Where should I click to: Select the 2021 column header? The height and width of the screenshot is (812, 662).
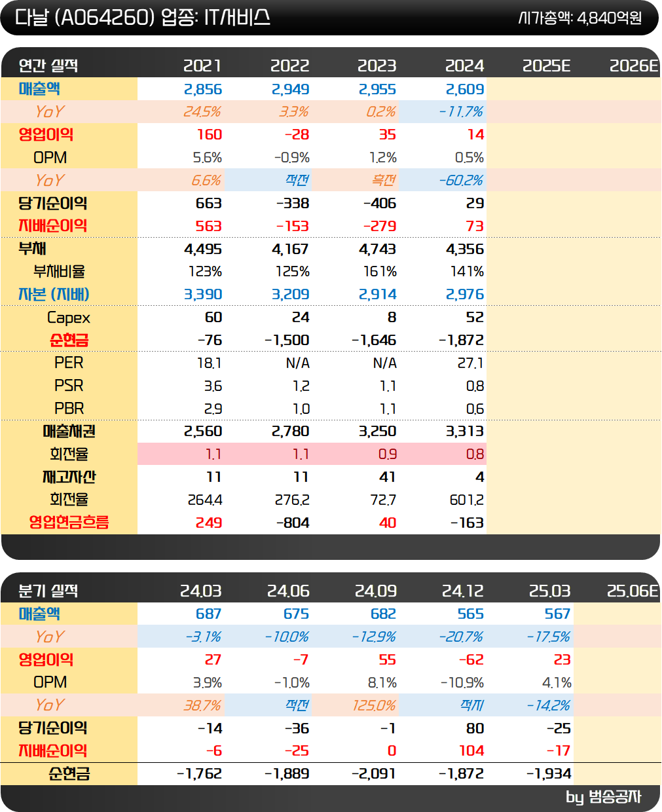pyautogui.click(x=202, y=65)
